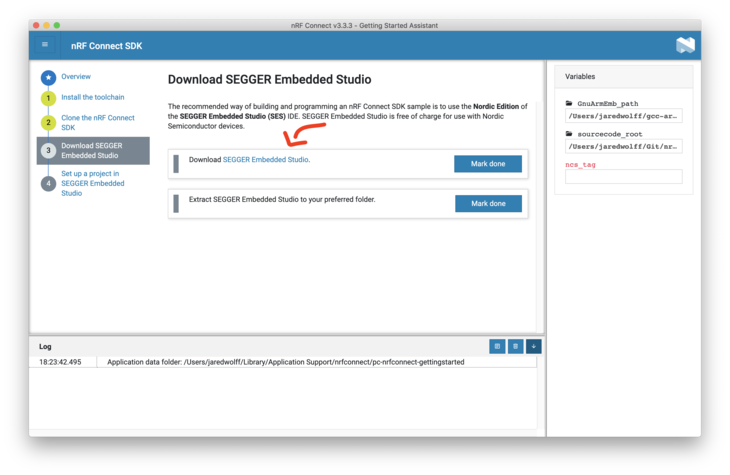Click the star icon for Overview
This screenshot has width=730, height=475.
pyautogui.click(x=48, y=77)
